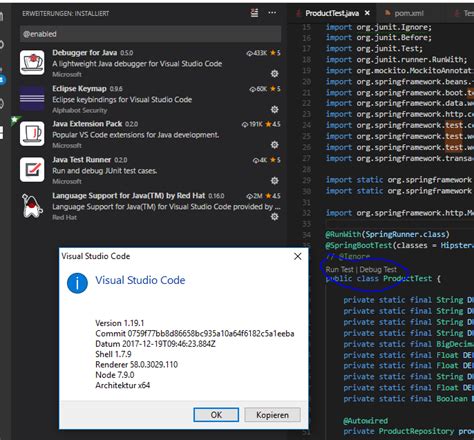Click the private static final Boolean line

[x=409, y=399]
